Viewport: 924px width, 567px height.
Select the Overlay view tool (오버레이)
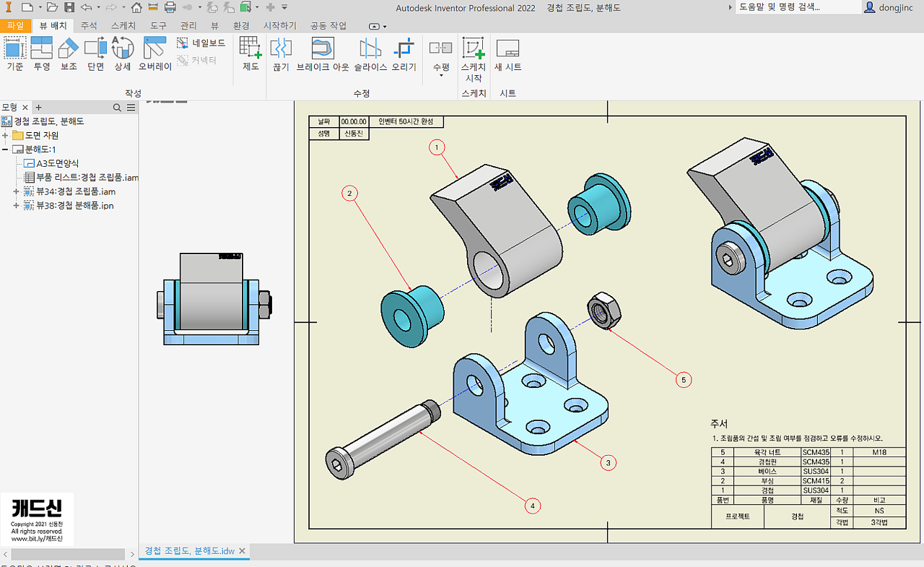[155, 55]
